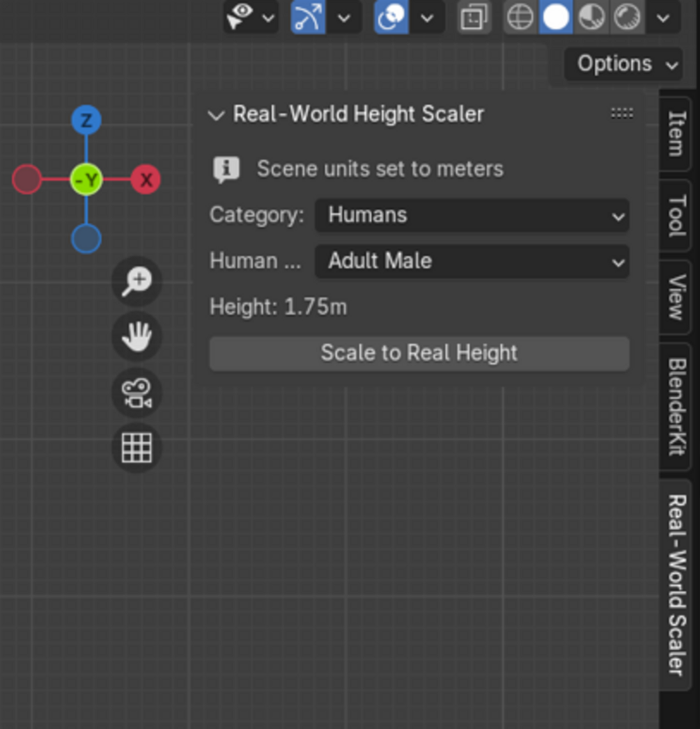Open the shading options dropdown arrow

(x=664, y=17)
